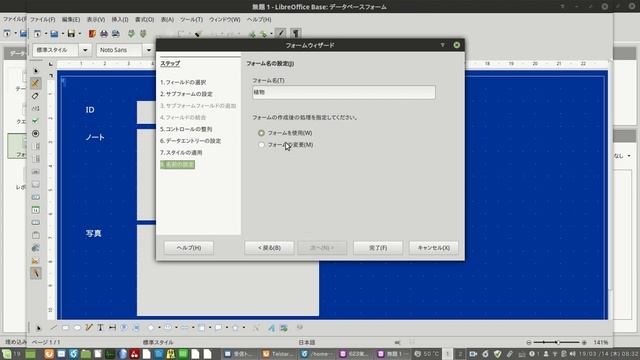Open the ウィンドウ(W) menu
This screenshot has height=360, width=640.
coord(224,20)
